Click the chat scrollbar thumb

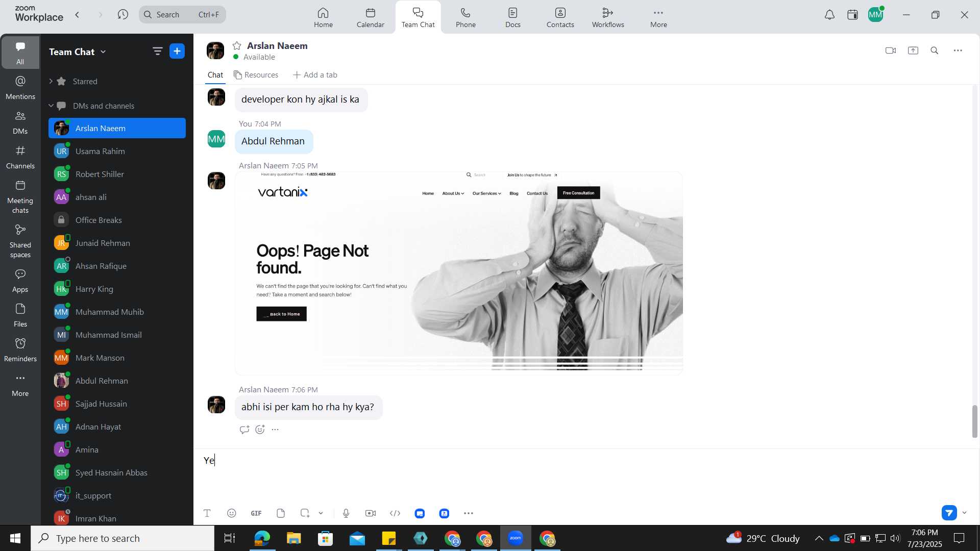click(974, 421)
